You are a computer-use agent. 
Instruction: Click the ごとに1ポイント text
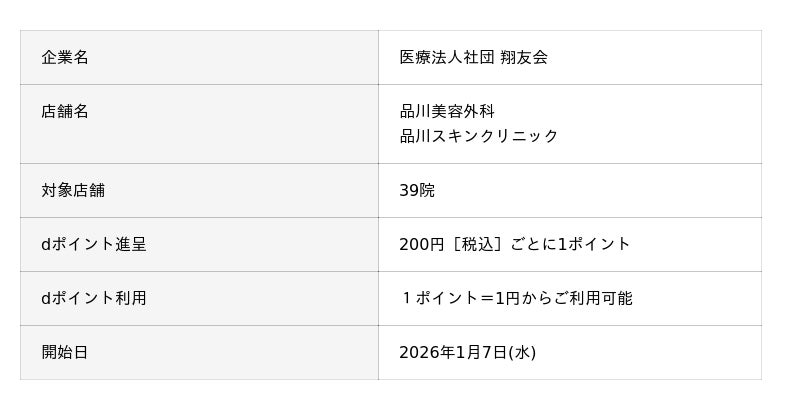click(575, 244)
